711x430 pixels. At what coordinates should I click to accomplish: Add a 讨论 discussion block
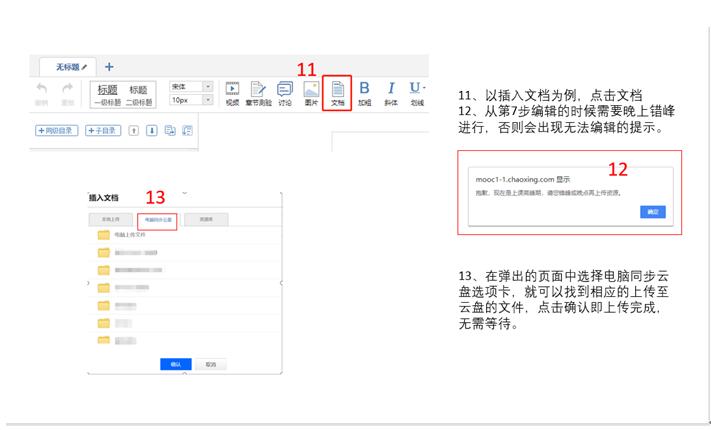(285, 92)
